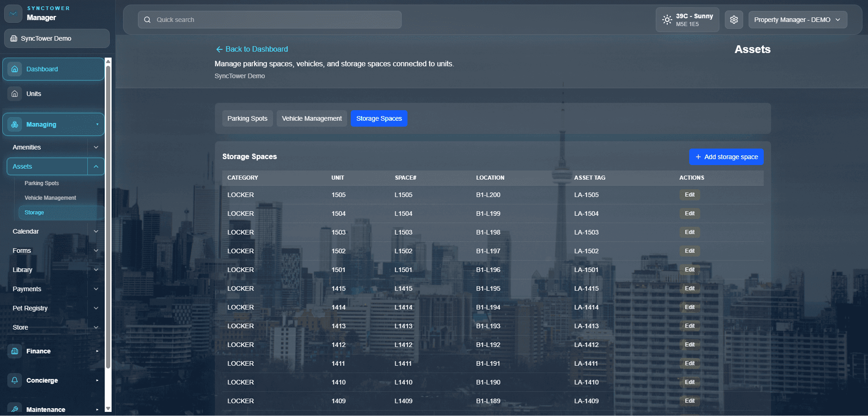
Task: Open the Dashboard menu item
Action: pyautogui.click(x=54, y=69)
